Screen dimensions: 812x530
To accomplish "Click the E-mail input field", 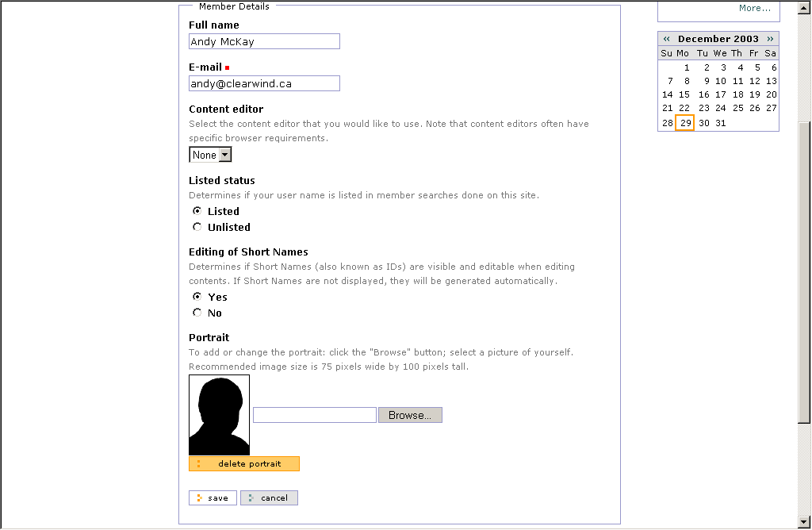I will tap(264, 83).
